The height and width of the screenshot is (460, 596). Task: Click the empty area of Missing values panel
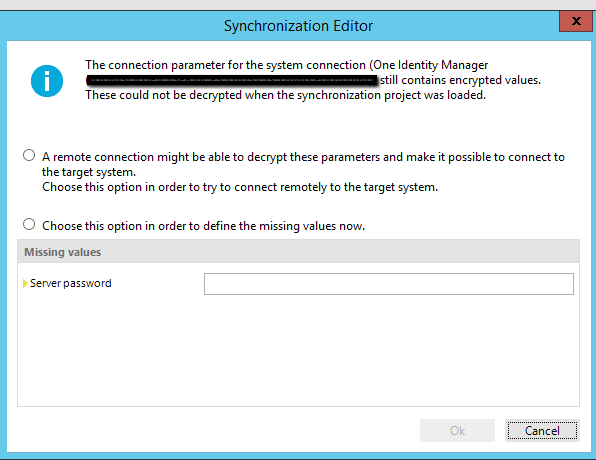[298, 350]
